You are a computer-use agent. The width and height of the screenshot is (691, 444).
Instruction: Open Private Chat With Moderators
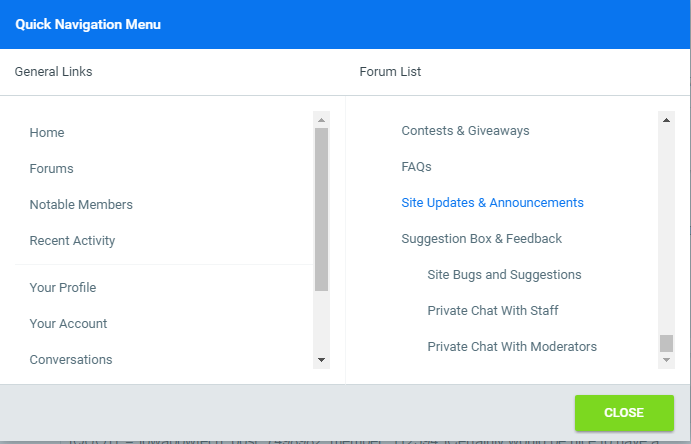coord(512,347)
